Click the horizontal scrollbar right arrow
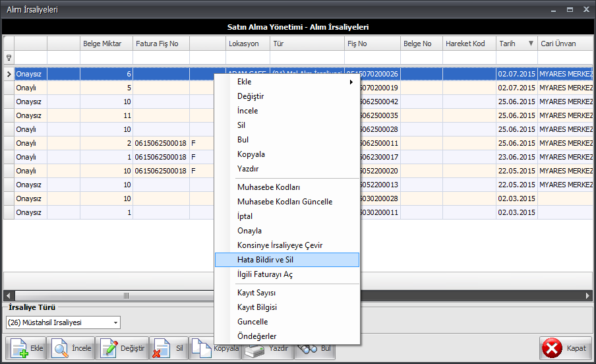 (587, 295)
